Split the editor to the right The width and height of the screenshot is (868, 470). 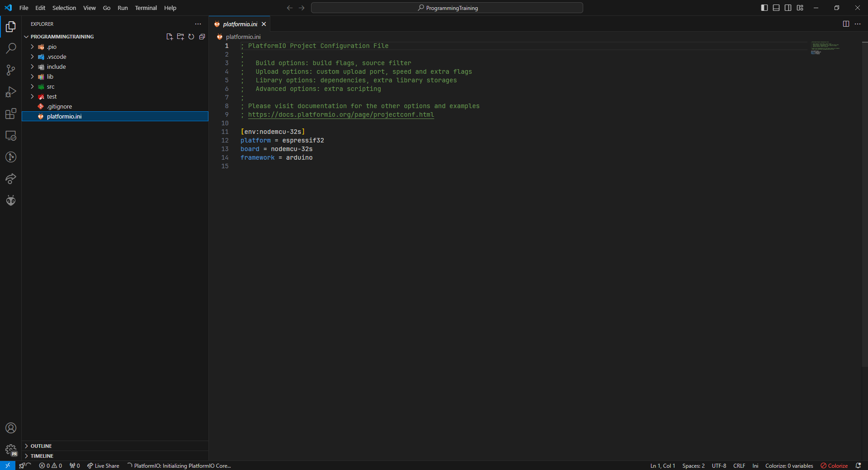click(x=846, y=24)
